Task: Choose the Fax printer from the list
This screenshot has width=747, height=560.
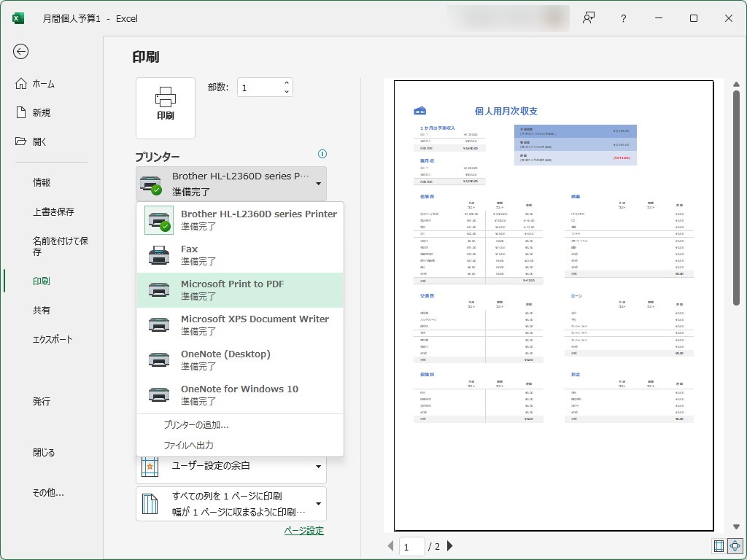Action: [x=241, y=254]
